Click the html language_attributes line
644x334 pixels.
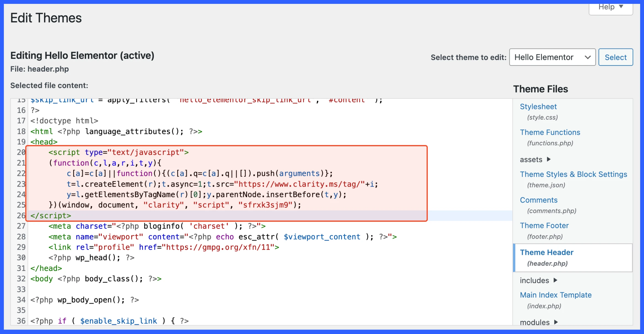pos(116,132)
